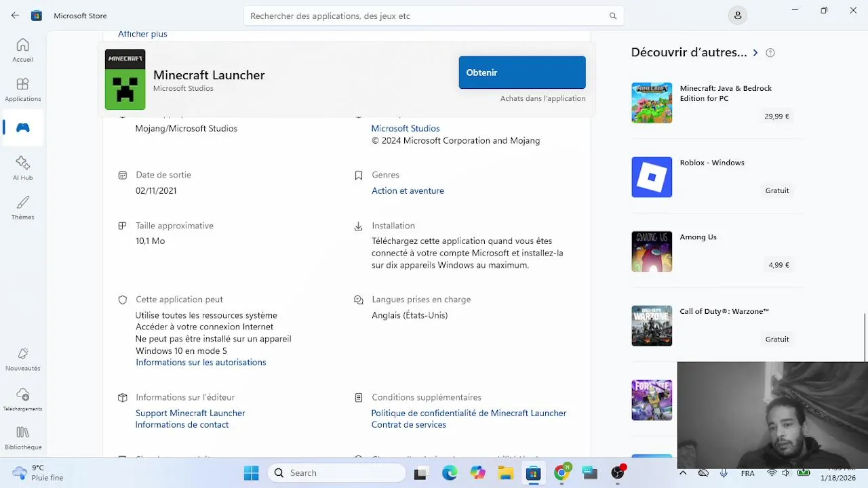The width and height of the screenshot is (868, 488).
Task: Open Support Minecraft Launcher link
Action: [190, 413]
